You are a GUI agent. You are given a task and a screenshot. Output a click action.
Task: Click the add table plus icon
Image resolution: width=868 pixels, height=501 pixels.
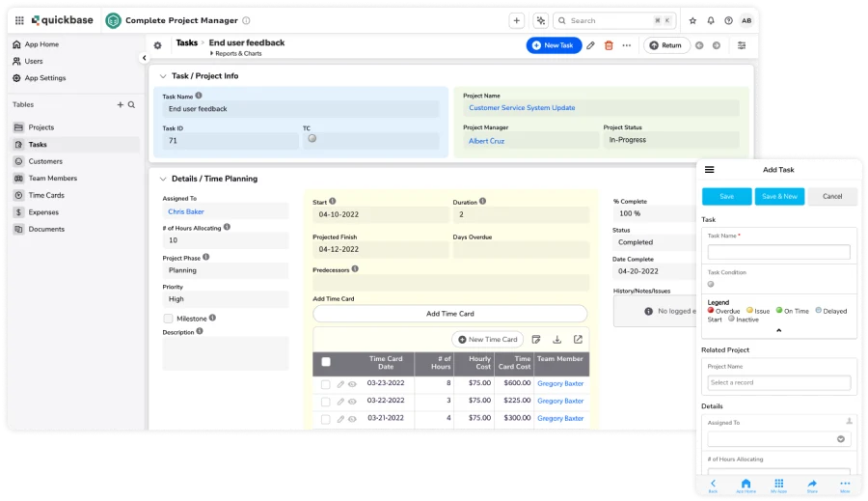click(121, 104)
